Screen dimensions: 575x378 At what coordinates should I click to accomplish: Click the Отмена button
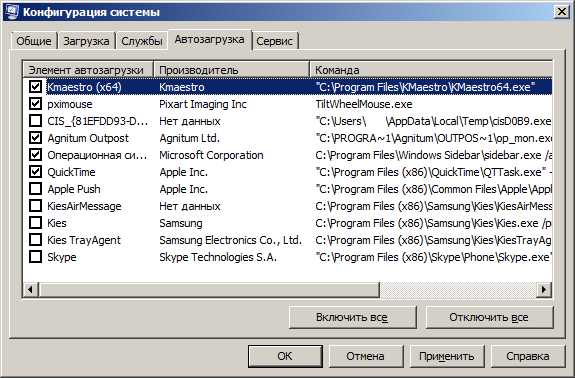(x=366, y=356)
